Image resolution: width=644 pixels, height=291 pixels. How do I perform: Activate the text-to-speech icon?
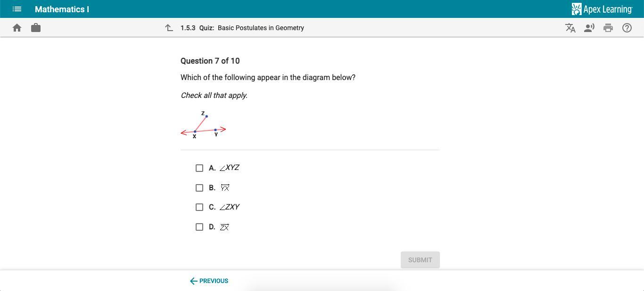(589, 28)
